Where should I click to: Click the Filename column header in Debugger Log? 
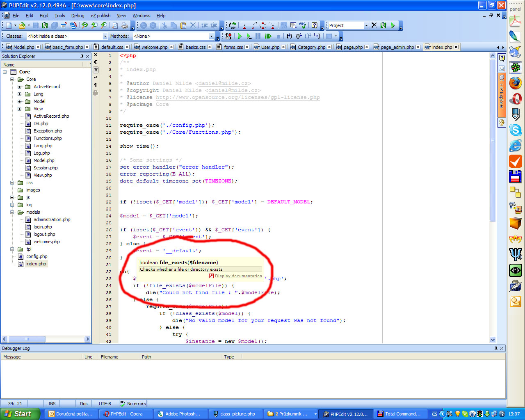[119, 357]
